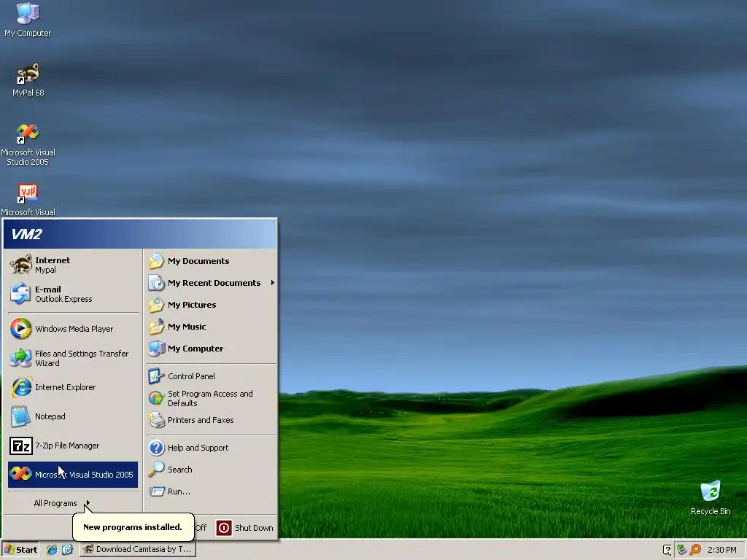Viewport: 747px width, 560px height.
Task: Open My Documents folder
Action: pos(212,261)
